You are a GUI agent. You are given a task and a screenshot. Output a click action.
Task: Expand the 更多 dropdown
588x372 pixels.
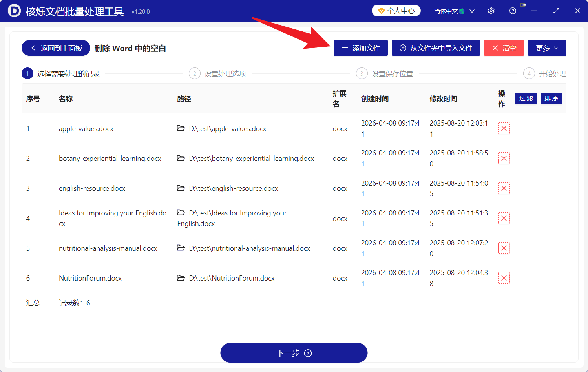click(x=547, y=48)
